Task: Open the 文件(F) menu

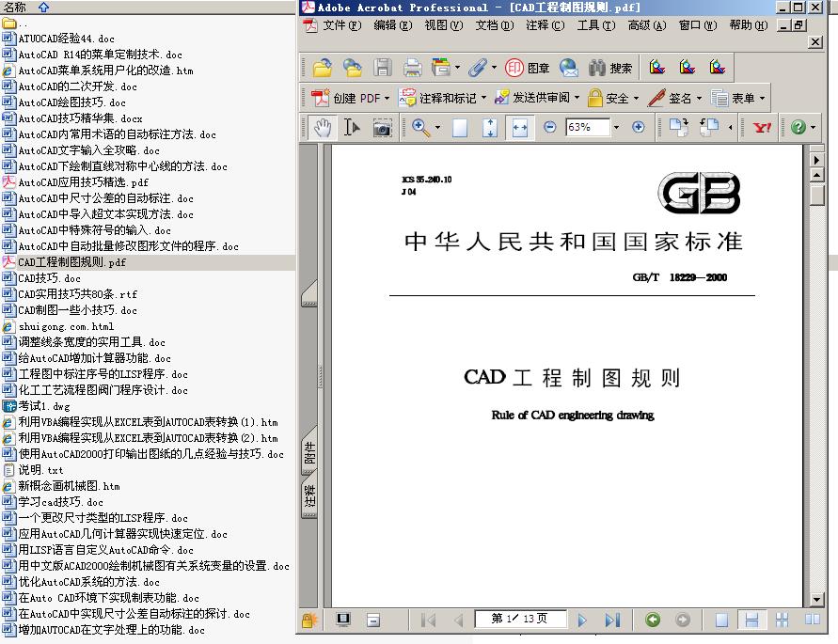Action: [341, 25]
